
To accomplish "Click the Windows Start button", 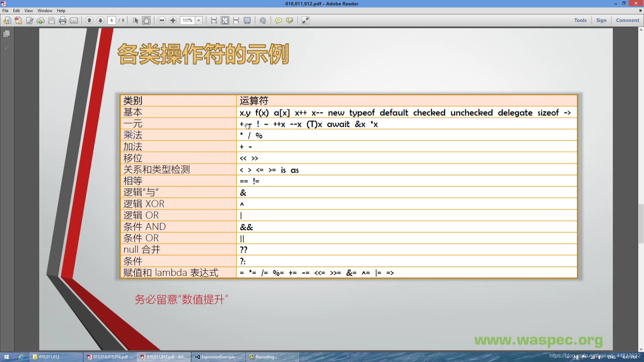I will pyautogui.click(x=6, y=357).
